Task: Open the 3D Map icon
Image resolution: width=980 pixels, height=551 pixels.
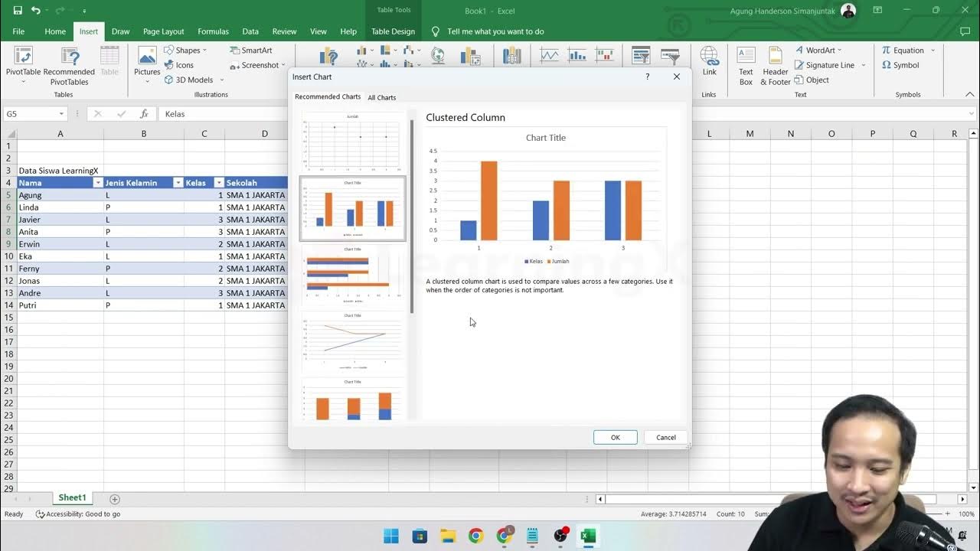Action: (511, 56)
